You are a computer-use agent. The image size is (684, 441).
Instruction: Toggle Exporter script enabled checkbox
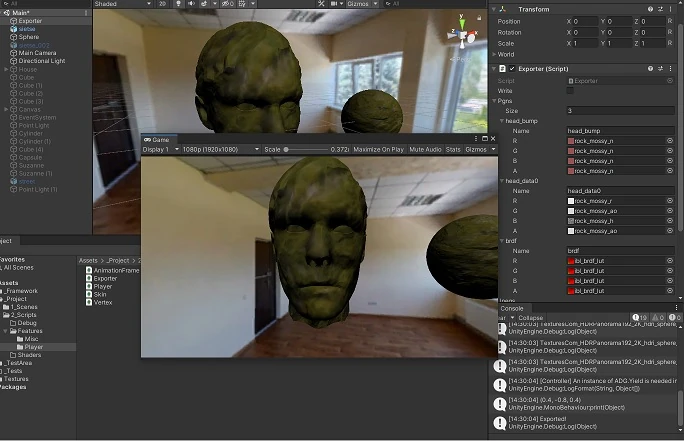point(513,68)
